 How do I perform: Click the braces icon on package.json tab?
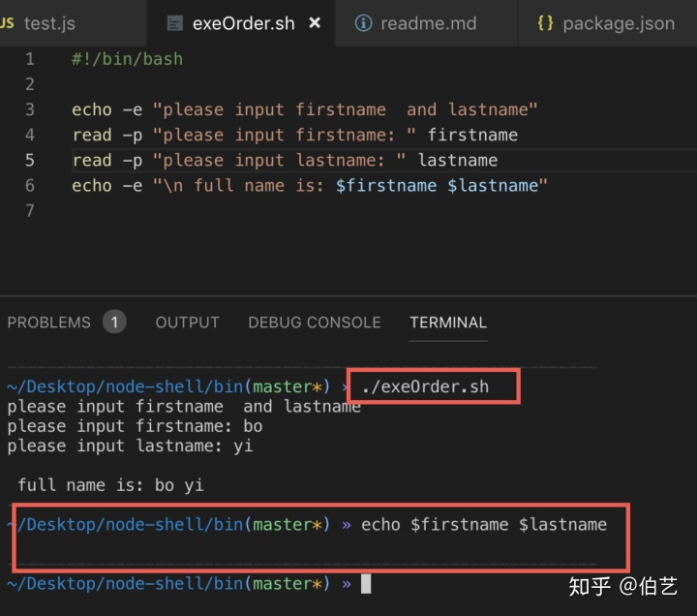545,23
